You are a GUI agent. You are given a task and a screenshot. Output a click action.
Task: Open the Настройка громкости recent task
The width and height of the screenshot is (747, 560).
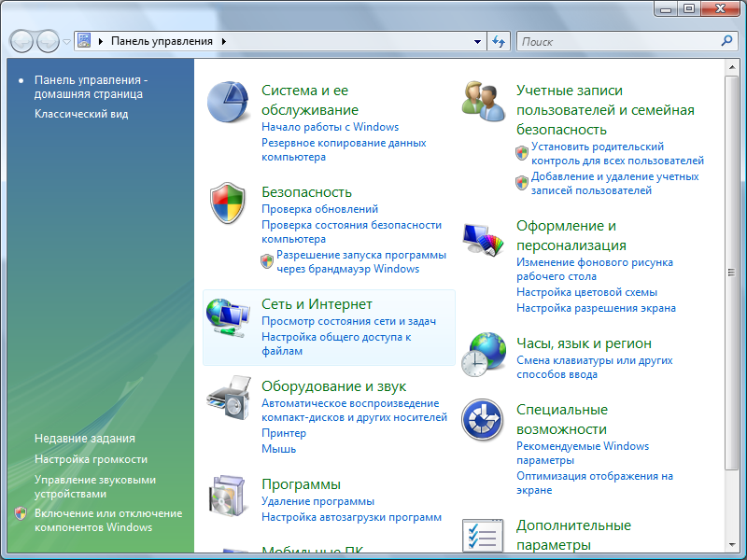pyautogui.click(x=91, y=459)
